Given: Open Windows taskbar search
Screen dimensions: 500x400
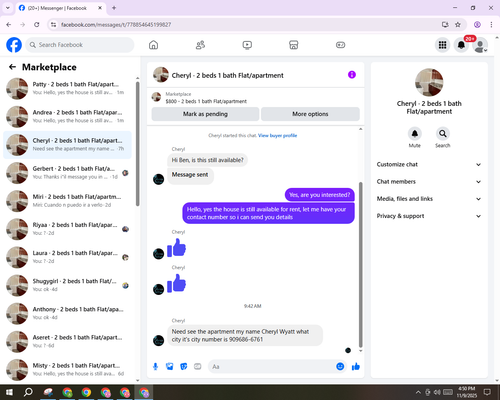Looking at the screenshot, I should tap(28, 392).
